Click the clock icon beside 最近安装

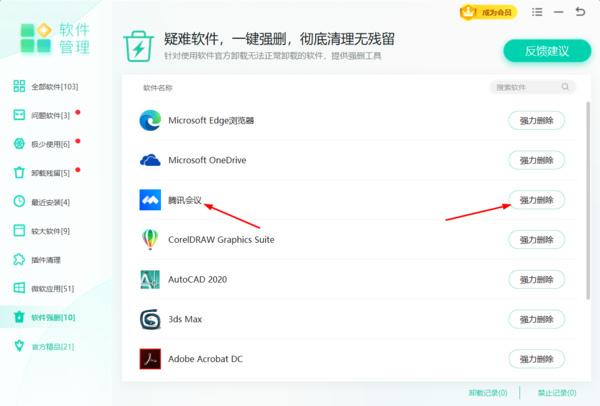tap(19, 201)
